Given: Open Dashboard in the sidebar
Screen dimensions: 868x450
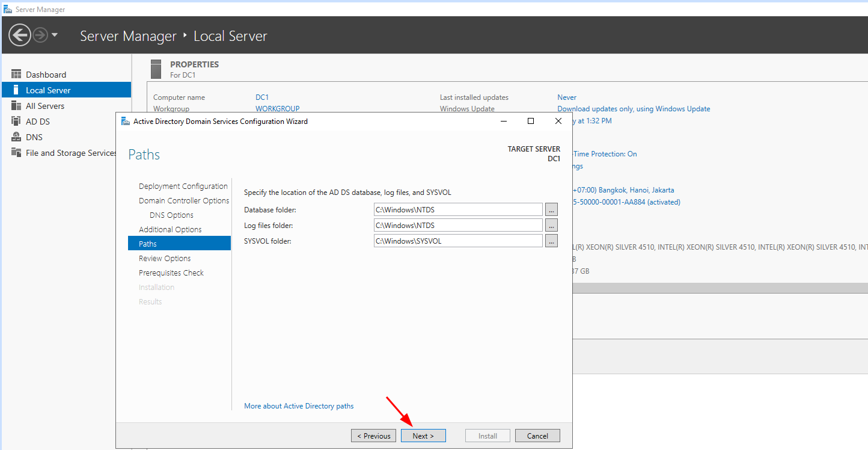Looking at the screenshot, I should 46,75.
